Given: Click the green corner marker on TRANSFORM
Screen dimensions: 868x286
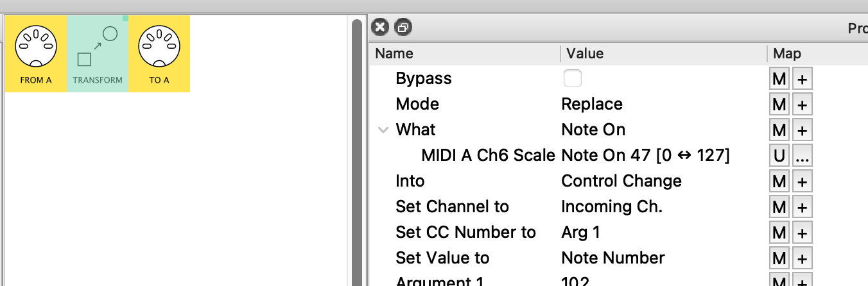Looking at the screenshot, I should click(x=126, y=19).
